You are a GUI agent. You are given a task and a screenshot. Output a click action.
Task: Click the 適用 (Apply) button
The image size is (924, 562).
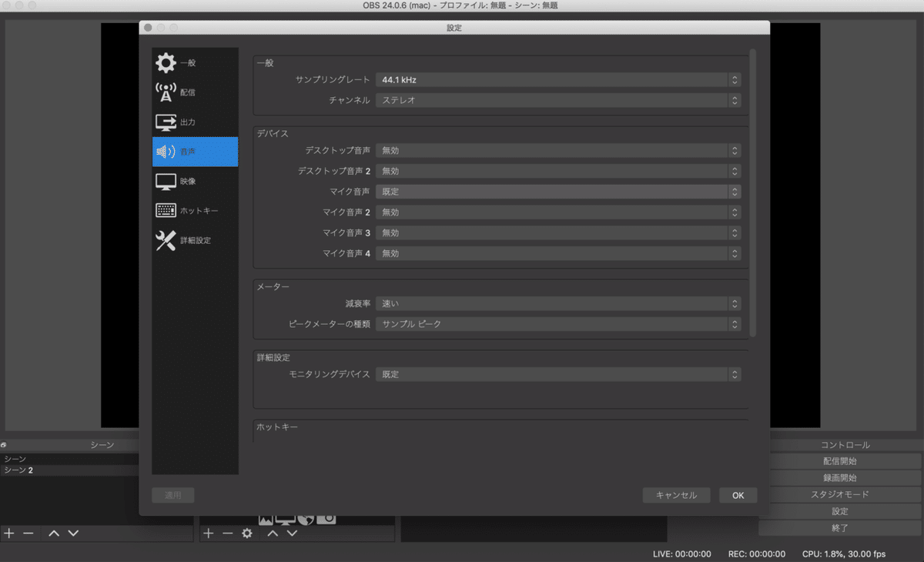pyautogui.click(x=173, y=495)
